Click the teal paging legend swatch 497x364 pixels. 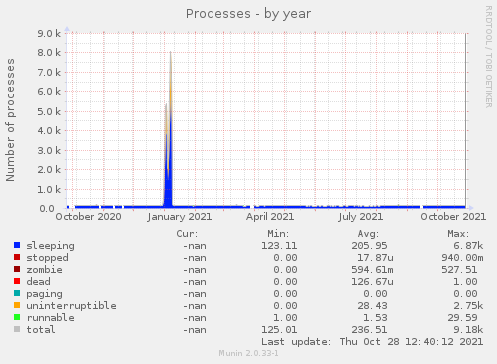(x=17, y=293)
